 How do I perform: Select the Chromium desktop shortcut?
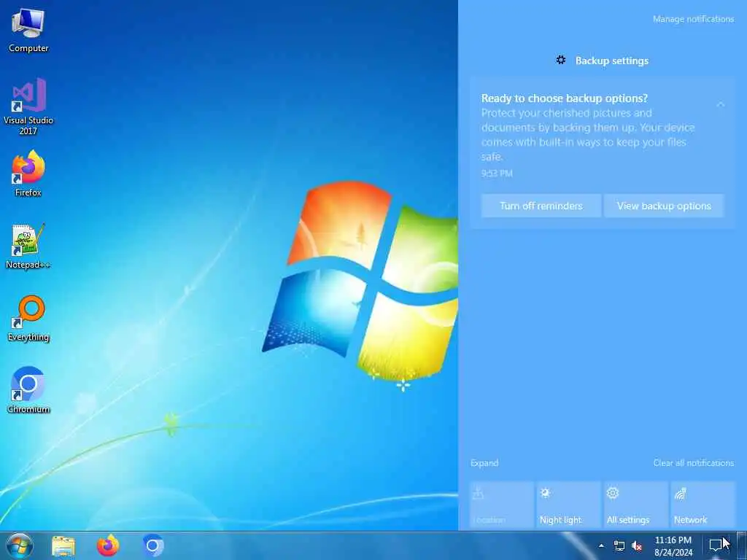click(x=28, y=390)
